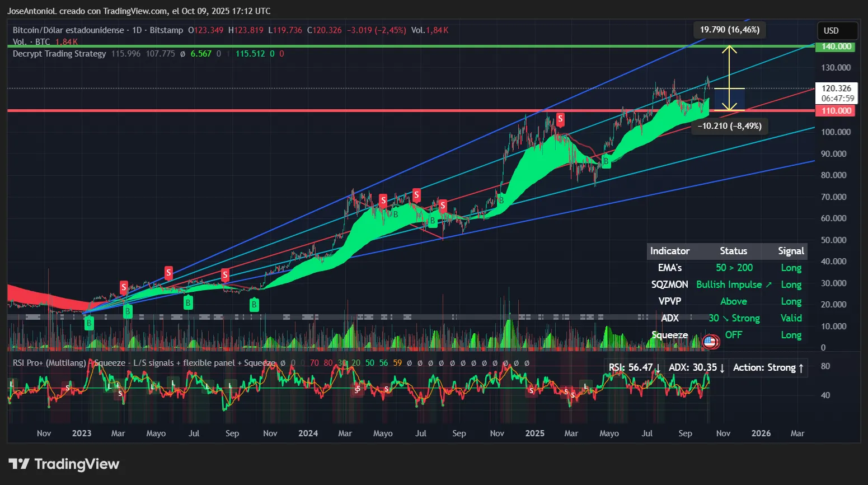The image size is (868, 485).
Task: Click the 'Indicator' column header in the signal panel
Action: click(670, 251)
